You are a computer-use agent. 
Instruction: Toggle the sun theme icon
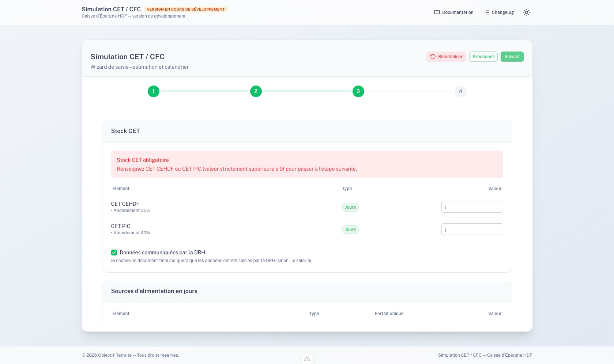[x=526, y=12]
